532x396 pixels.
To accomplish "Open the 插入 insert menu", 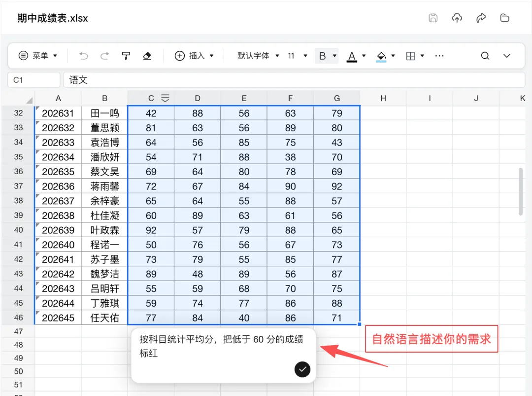I will coord(194,56).
